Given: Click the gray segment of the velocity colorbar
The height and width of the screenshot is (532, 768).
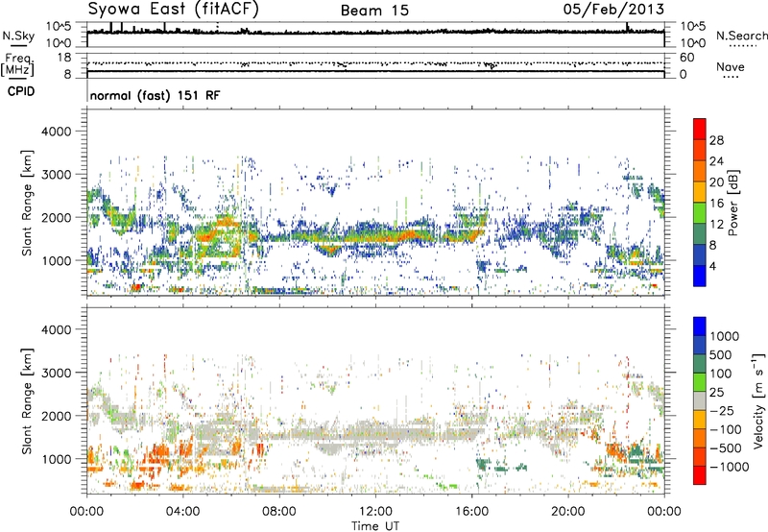Looking at the screenshot, I should (x=700, y=400).
